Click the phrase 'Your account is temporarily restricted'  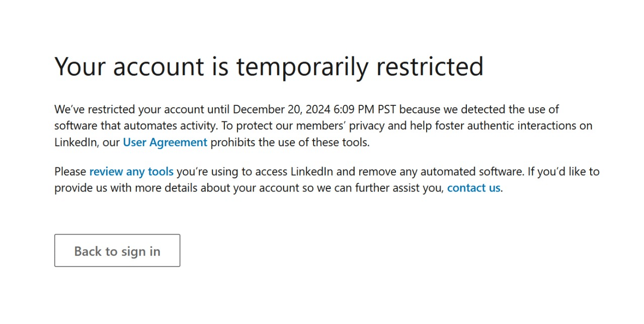click(x=269, y=66)
